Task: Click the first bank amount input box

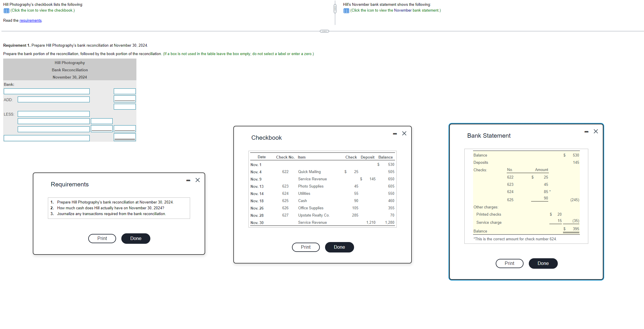Action: (125, 91)
